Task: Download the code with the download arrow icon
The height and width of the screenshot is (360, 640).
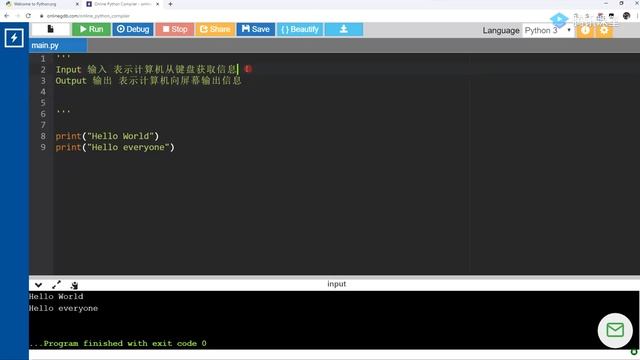Action: point(344,29)
